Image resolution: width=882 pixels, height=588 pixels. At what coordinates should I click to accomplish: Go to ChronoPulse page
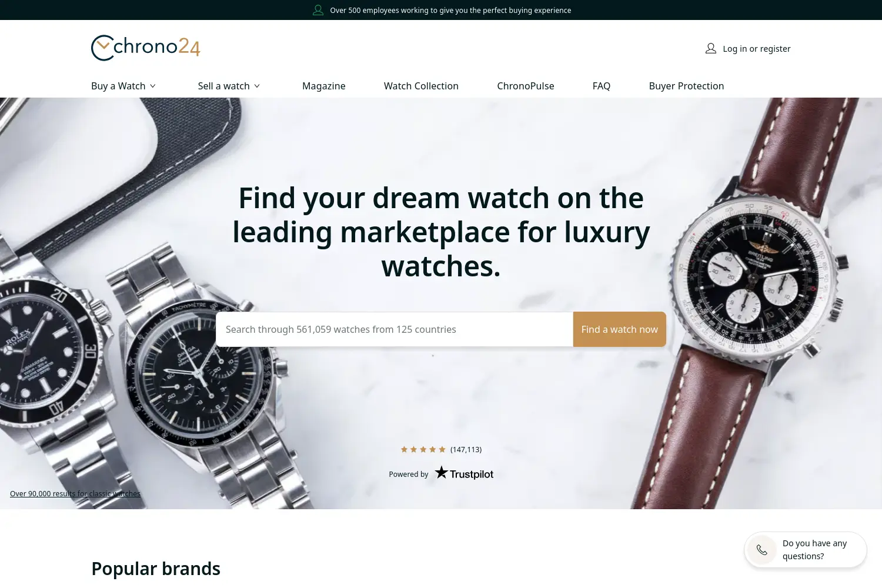(x=526, y=86)
